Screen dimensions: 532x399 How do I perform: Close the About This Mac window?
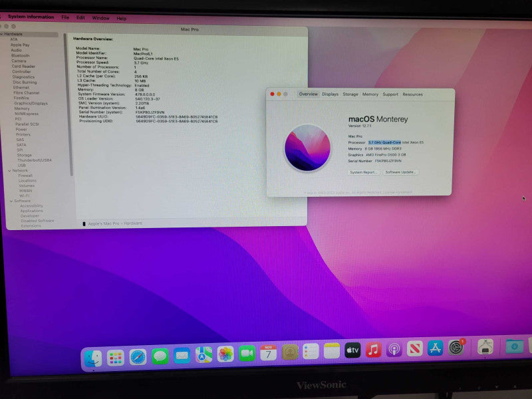[272, 94]
